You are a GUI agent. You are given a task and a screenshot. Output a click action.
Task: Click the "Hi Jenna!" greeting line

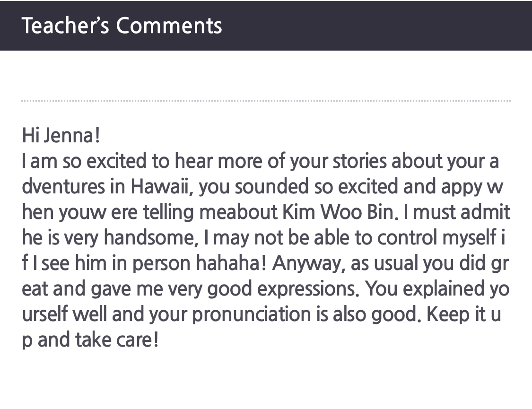tap(61, 136)
